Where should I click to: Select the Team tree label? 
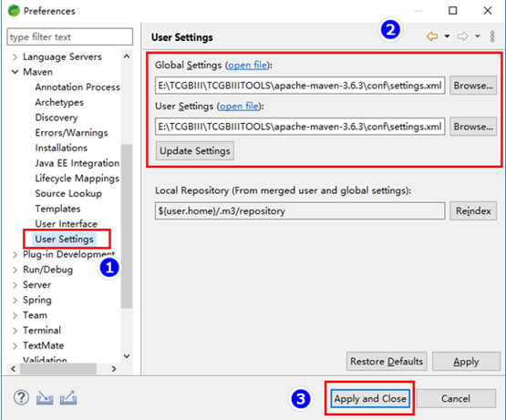tap(35, 315)
